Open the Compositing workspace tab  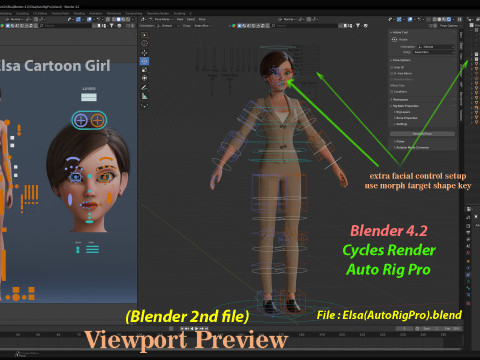click(x=133, y=13)
